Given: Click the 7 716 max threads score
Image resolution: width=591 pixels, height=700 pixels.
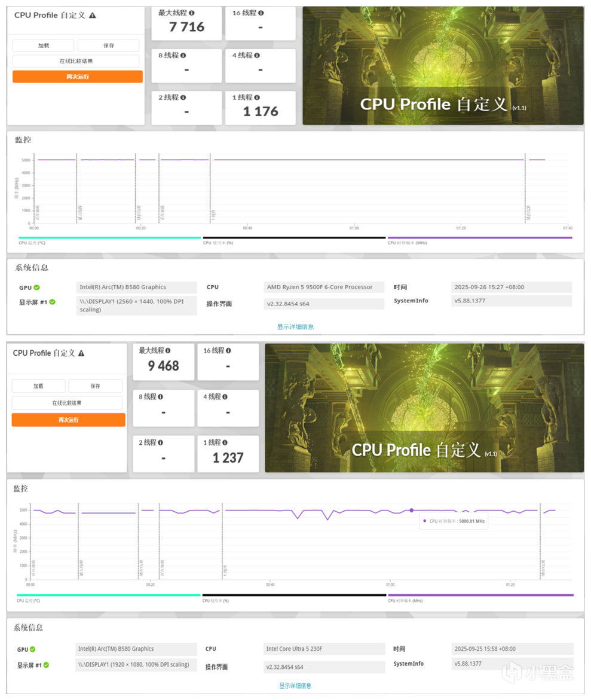Looking at the screenshot, I should (x=186, y=27).
